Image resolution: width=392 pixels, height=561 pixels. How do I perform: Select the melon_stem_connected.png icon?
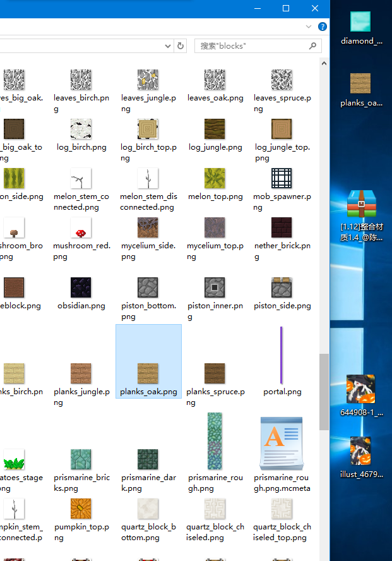[81, 178]
